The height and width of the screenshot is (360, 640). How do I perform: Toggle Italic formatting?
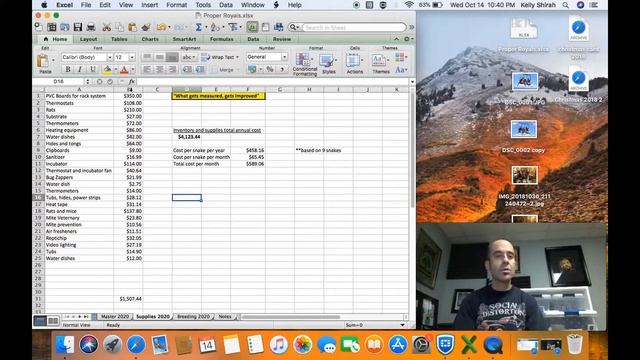point(80,69)
